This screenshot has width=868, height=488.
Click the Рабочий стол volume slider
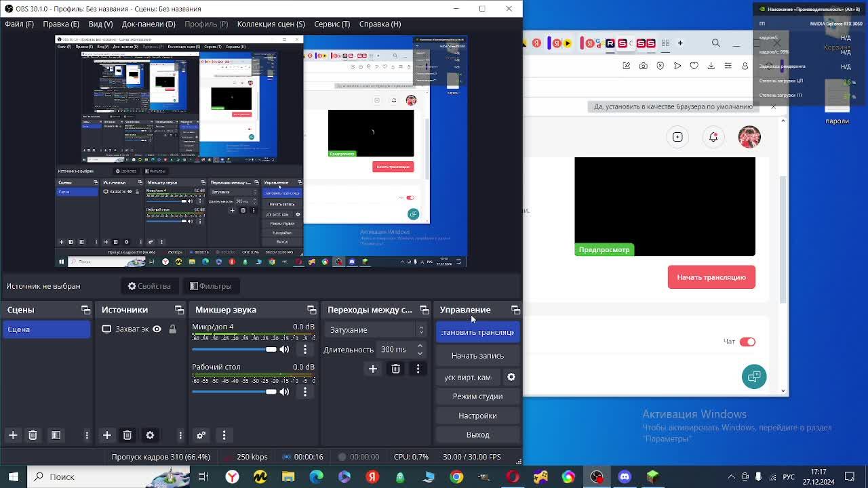point(234,391)
